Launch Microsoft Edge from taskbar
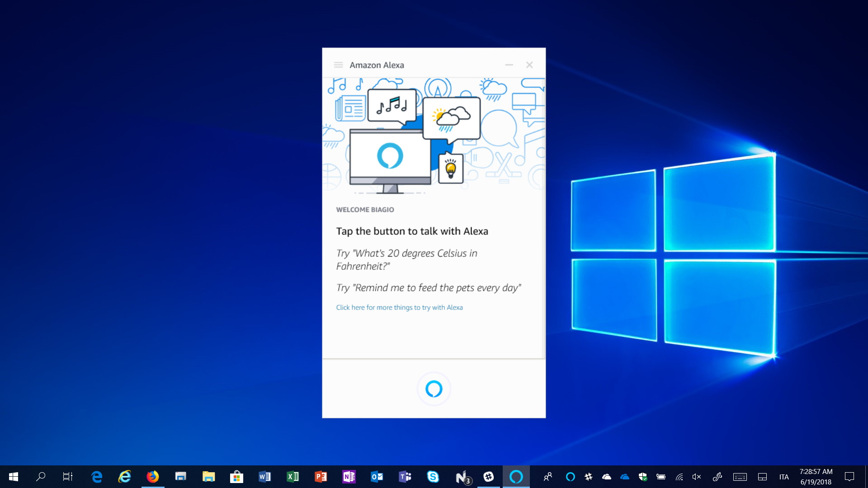This screenshot has height=488, width=868. point(97,477)
